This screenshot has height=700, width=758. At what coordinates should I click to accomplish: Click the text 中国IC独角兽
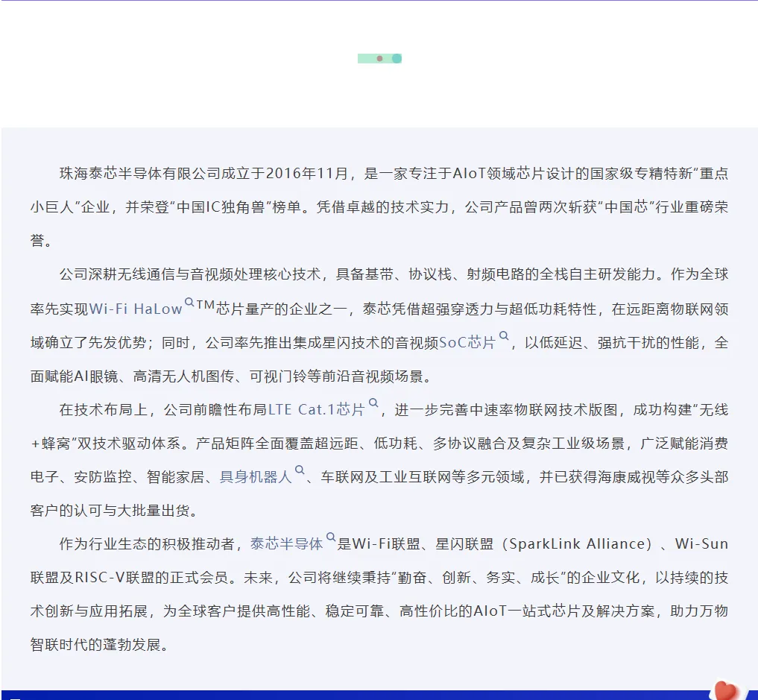tap(221, 207)
